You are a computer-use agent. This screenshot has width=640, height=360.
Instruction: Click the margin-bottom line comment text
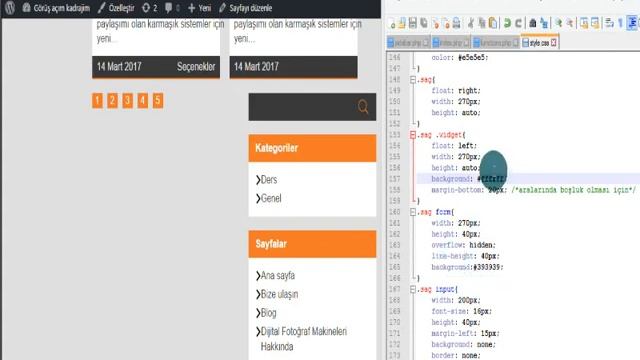click(x=573, y=190)
